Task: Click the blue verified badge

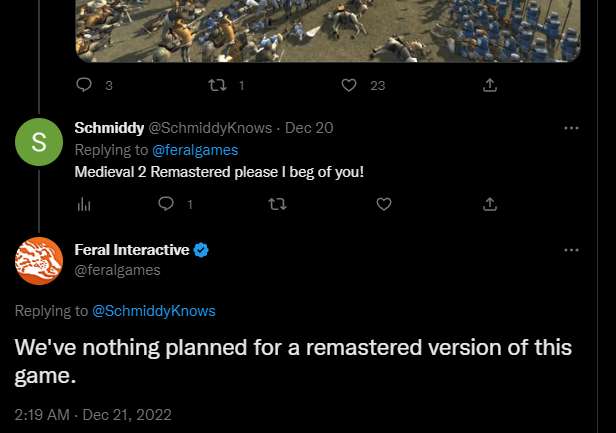Action: [x=201, y=250]
